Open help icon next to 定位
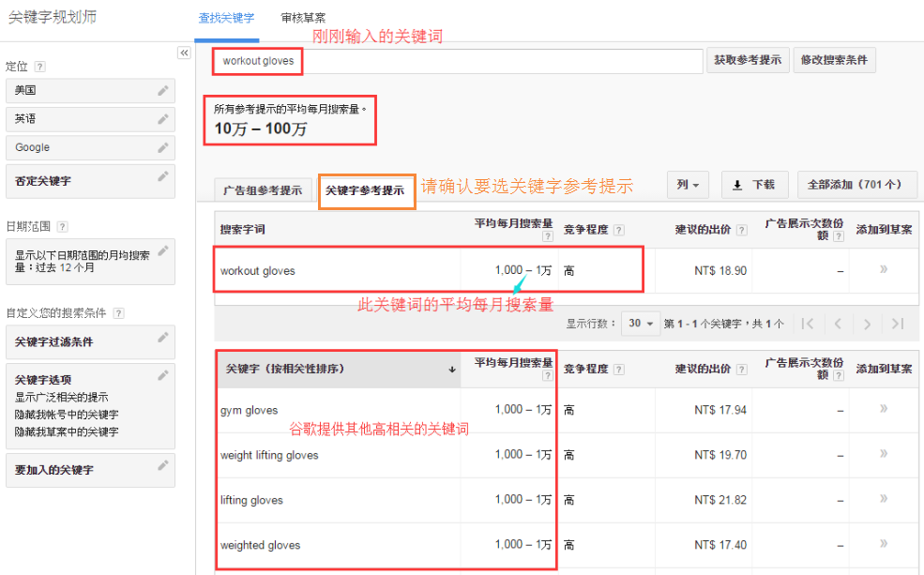Image resolution: width=924 pixels, height=575 pixels. [40, 67]
